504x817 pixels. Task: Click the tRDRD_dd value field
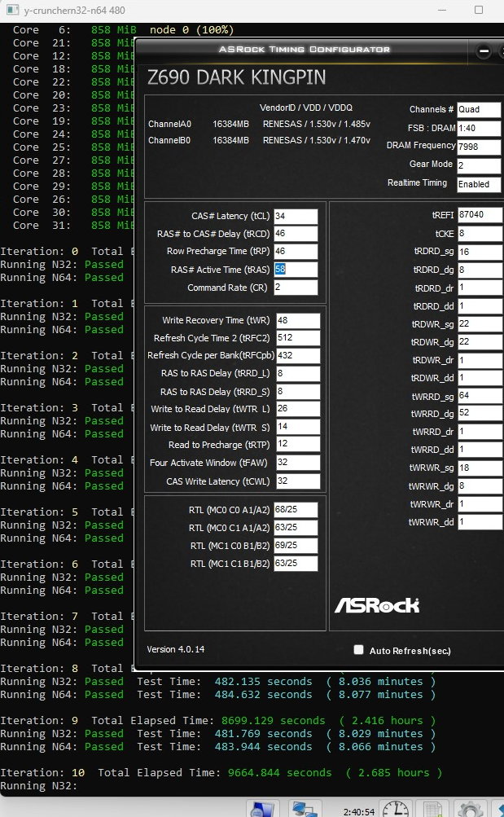click(x=480, y=306)
